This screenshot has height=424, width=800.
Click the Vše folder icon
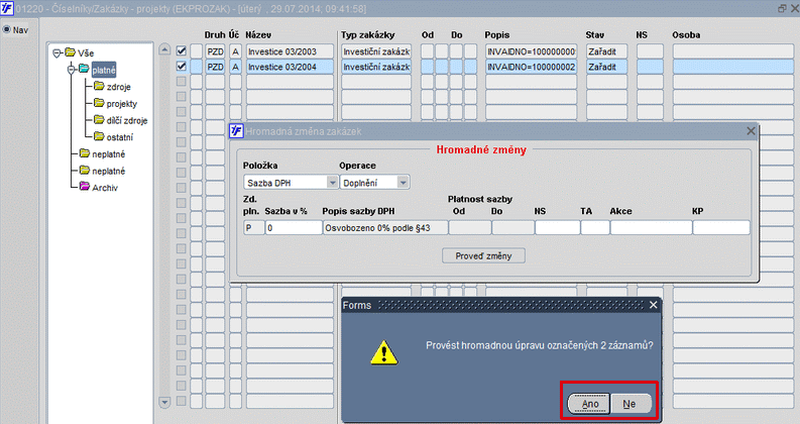(x=70, y=53)
